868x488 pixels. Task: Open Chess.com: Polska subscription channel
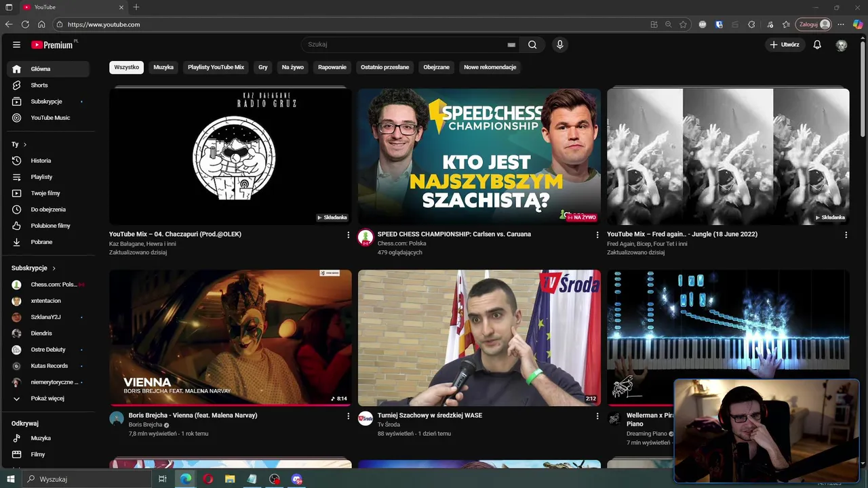coord(47,285)
